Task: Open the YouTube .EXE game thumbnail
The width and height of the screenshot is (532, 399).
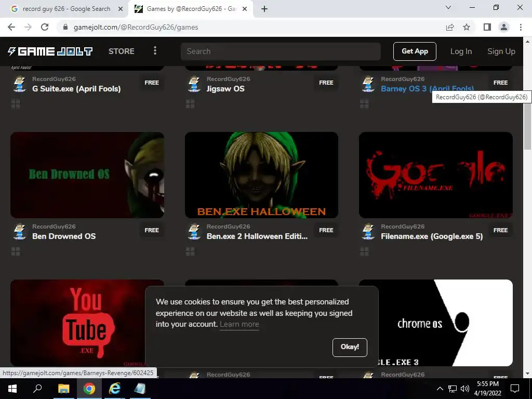Action: click(78, 323)
